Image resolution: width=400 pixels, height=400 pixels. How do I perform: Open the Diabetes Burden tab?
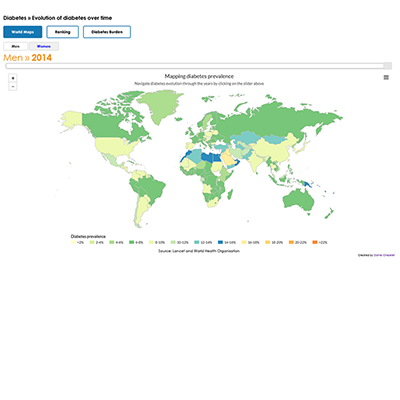[107, 32]
